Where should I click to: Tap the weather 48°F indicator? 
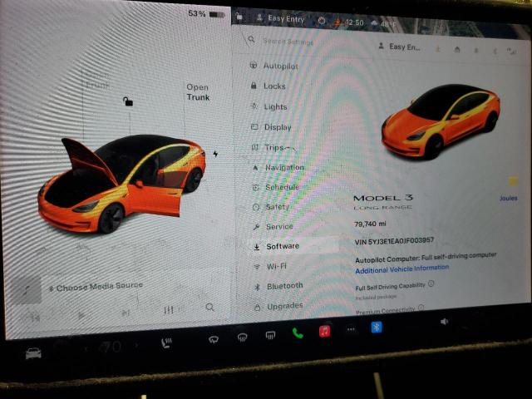tap(384, 24)
